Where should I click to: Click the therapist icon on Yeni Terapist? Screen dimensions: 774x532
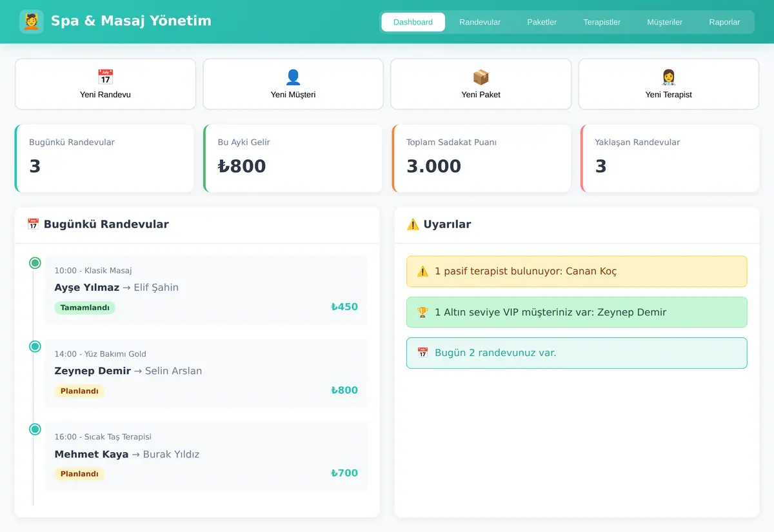coord(669,77)
